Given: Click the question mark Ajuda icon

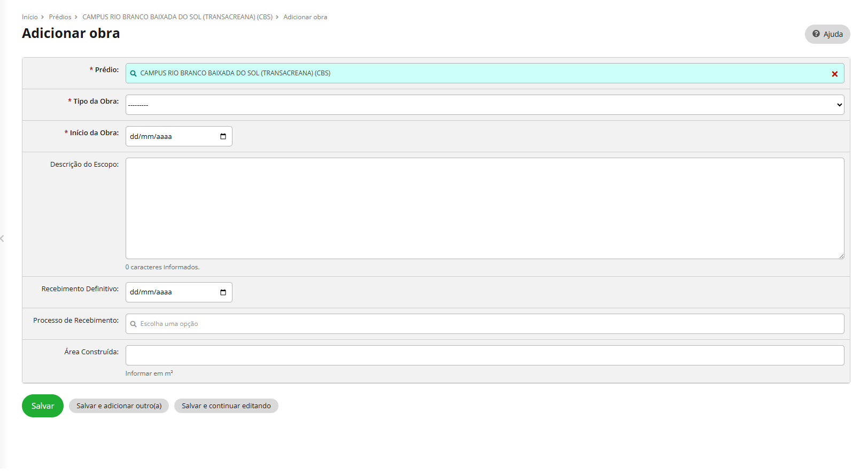Looking at the screenshot, I should tap(816, 34).
